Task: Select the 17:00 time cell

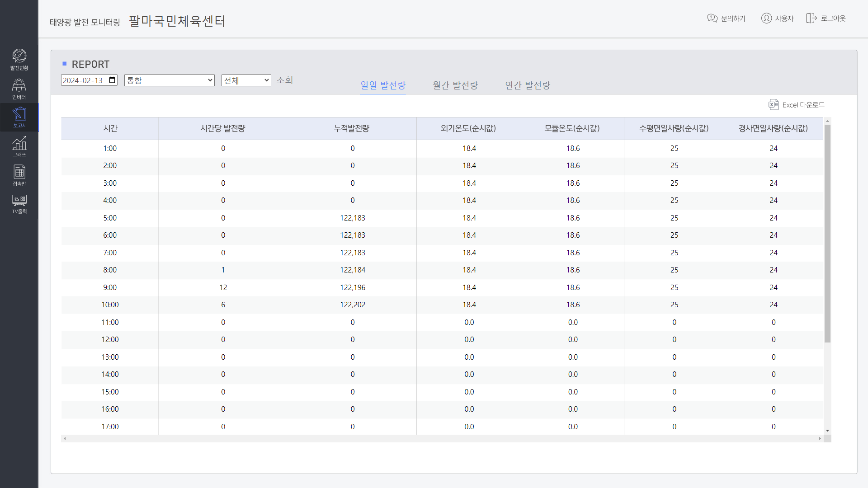Action: pos(110,427)
